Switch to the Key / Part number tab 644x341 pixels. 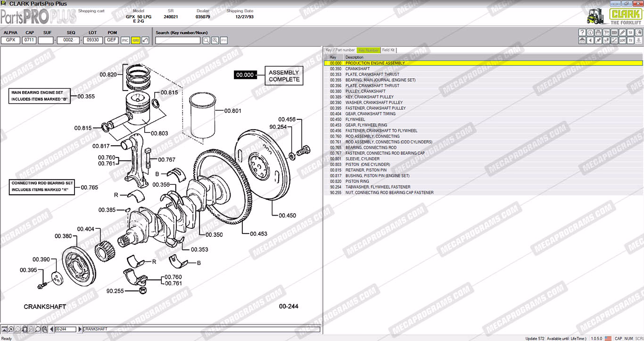pos(340,50)
